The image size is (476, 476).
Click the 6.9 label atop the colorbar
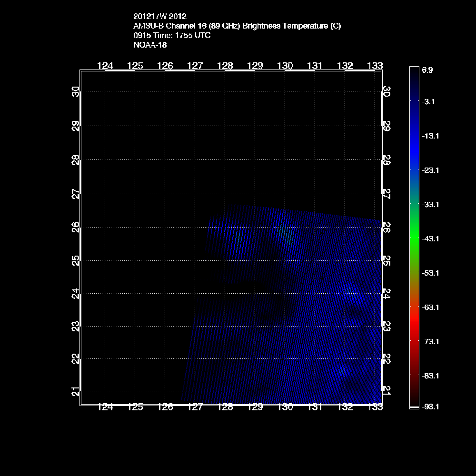pos(427,70)
